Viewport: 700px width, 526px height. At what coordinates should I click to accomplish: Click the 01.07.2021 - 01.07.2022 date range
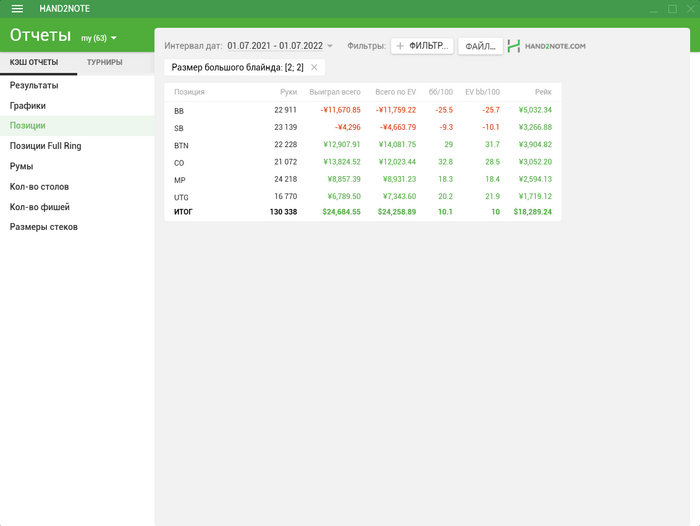tap(275, 46)
